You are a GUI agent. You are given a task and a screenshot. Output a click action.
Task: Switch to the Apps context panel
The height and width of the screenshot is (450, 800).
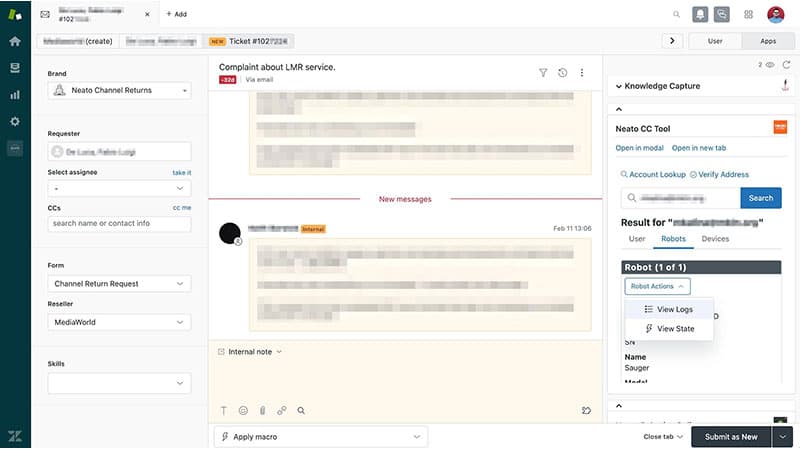pos(768,41)
